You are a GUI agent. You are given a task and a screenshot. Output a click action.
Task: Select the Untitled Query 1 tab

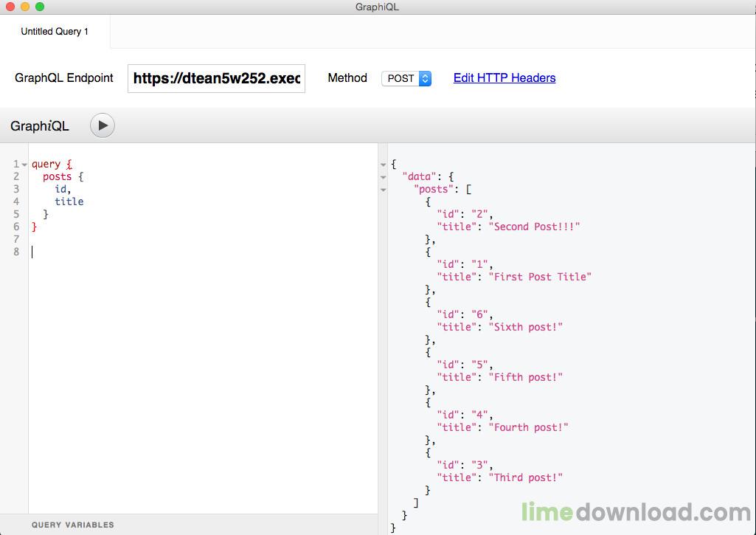[x=55, y=32]
